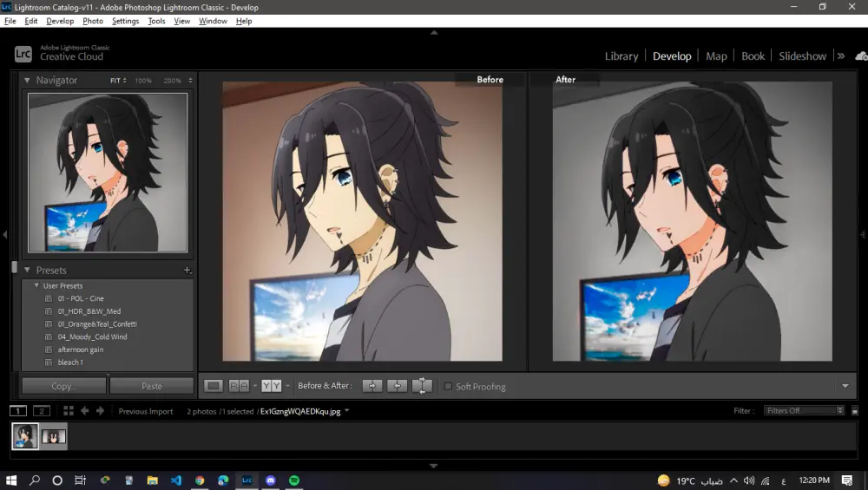Copy After settings to Before arrow

(397, 386)
